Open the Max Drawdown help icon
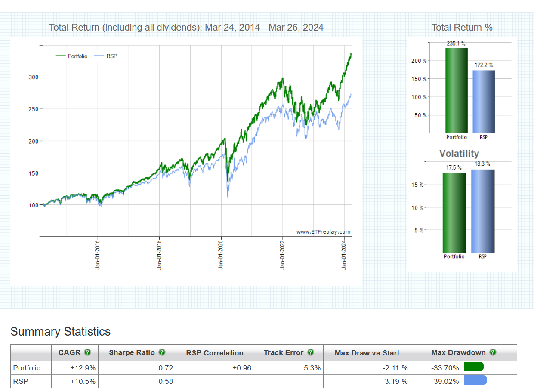 coord(493,352)
